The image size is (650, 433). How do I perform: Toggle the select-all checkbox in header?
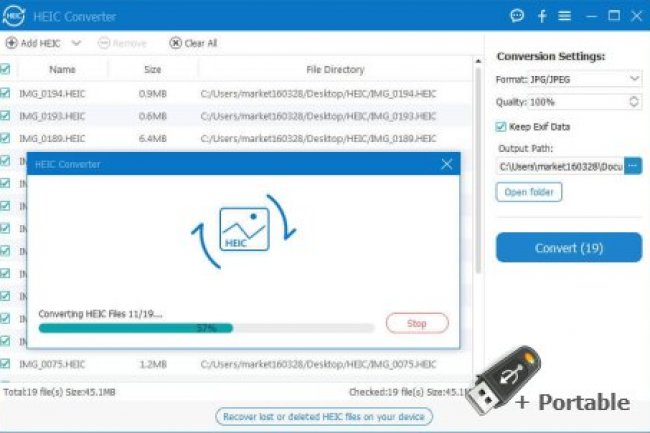pyautogui.click(x=6, y=70)
